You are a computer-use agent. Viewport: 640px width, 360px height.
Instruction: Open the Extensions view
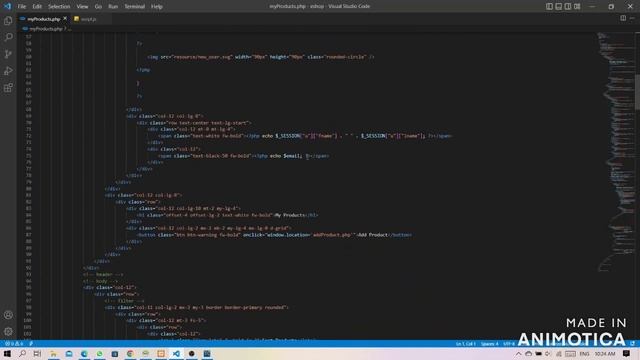(x=8, y=87)
